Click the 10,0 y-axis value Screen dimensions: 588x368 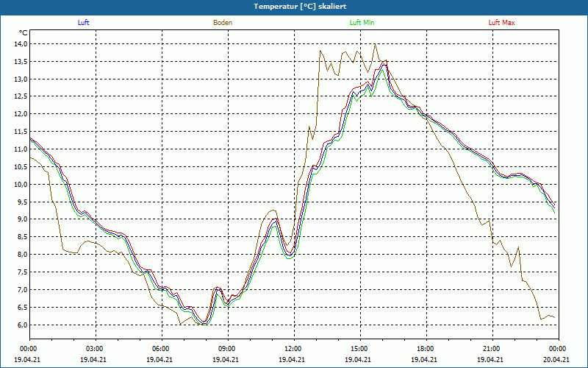(21, 185)
